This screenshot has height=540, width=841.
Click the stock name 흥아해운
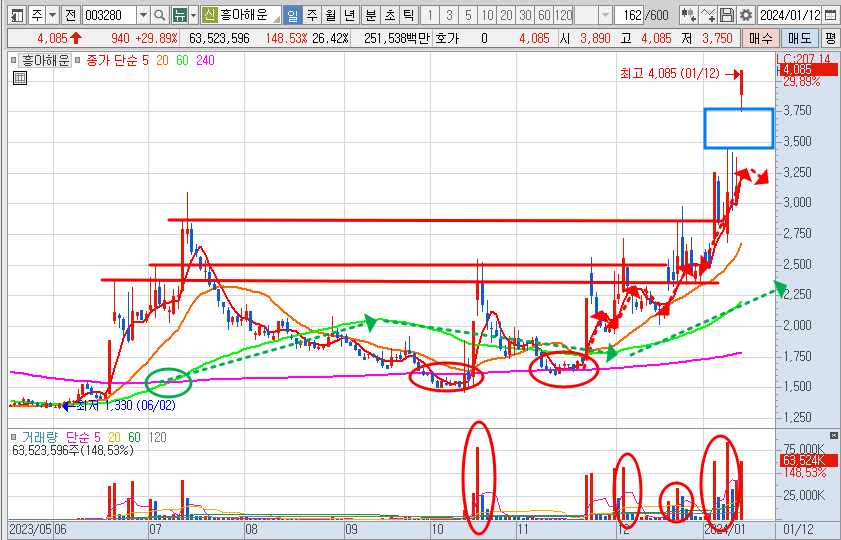click(244, 15)
